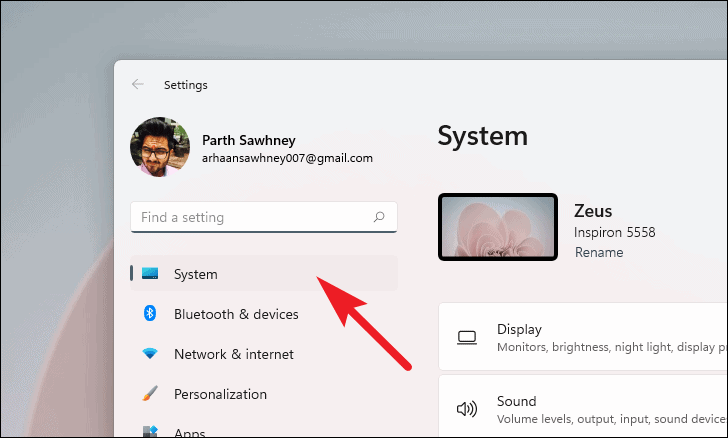Viewport: 728px width, 438px height.
Task: Click the desktop wallpaper preview thumbnail
Action: [498, 227]
